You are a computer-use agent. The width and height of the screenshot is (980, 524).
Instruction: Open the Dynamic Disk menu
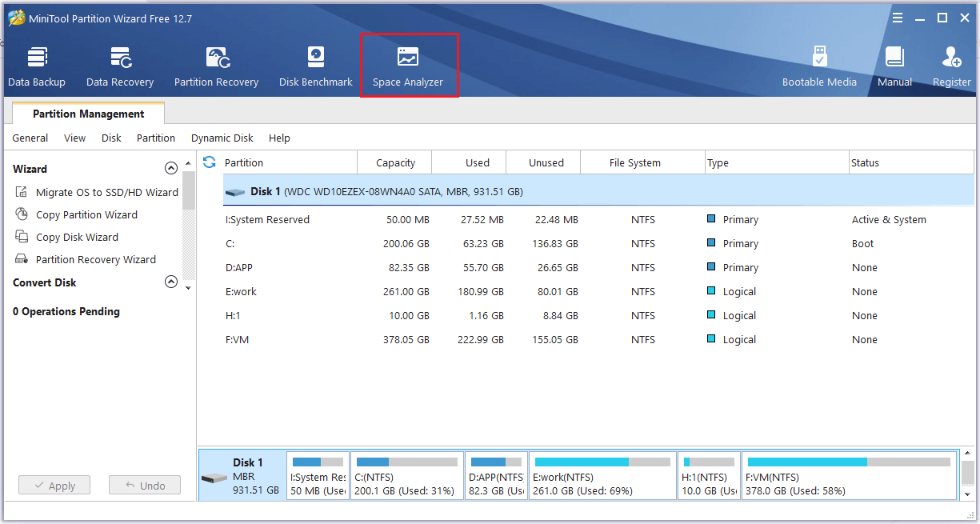(x=222, y=138)
